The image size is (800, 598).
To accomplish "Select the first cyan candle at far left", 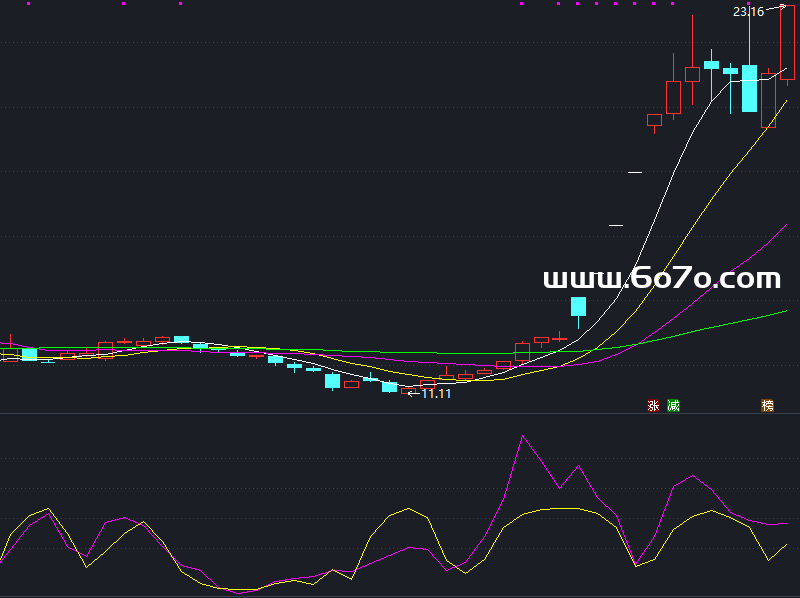I will click(x=29, y=354).
